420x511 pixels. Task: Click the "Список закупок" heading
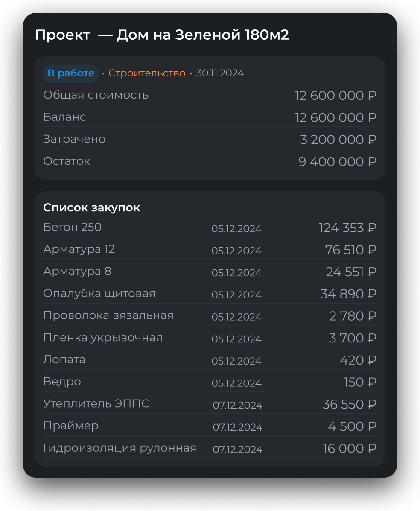coord(92,208)
